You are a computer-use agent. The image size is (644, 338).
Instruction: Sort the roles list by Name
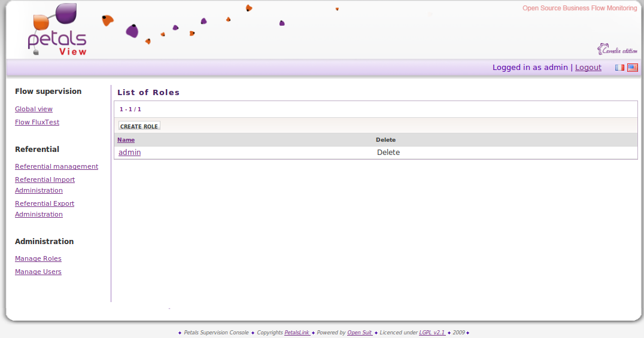tap(126, 140)
